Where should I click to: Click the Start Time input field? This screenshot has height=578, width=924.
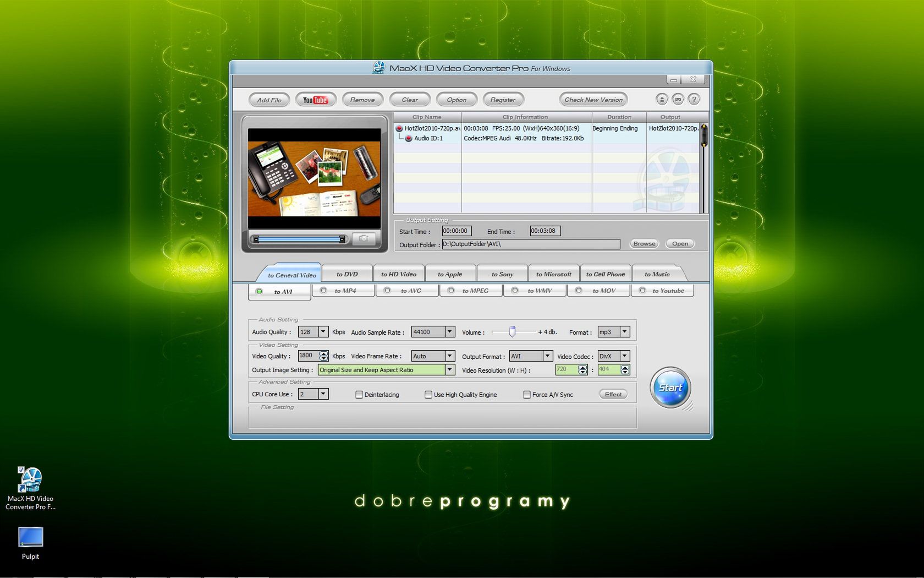click(457, 231)
